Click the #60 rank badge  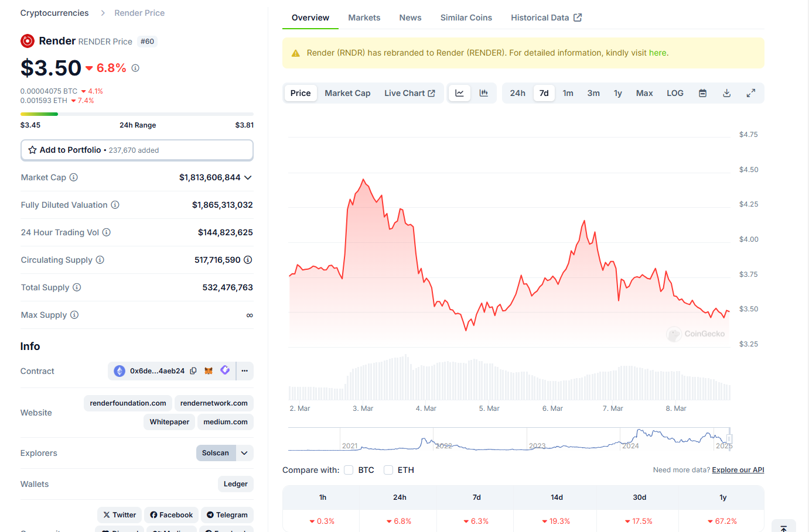click(x=147, y=42)
